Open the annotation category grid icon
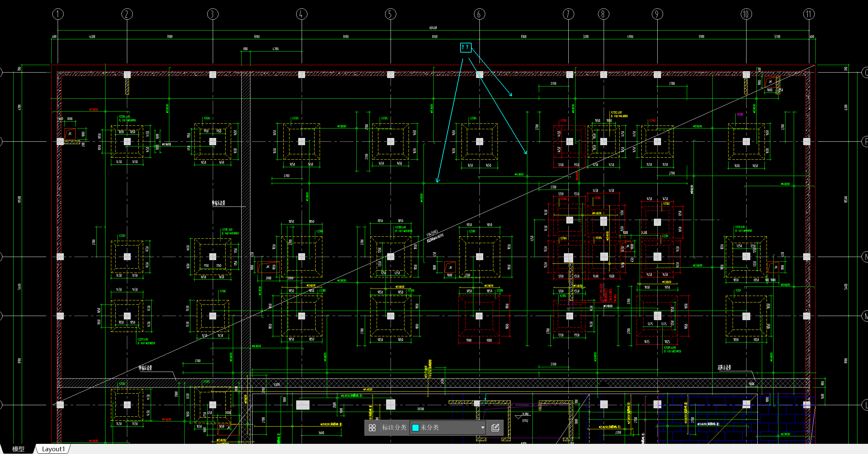 tap(372, 428)
